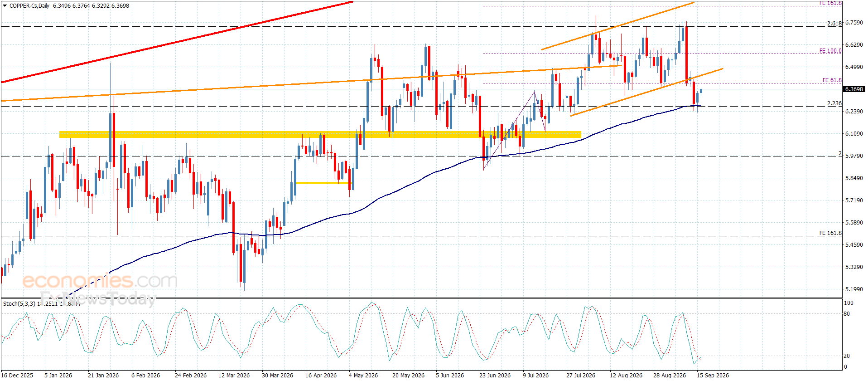Select the FE 100.0 expansion label
This screenshot has width=868, height=381.
click(x=830, y=51)
